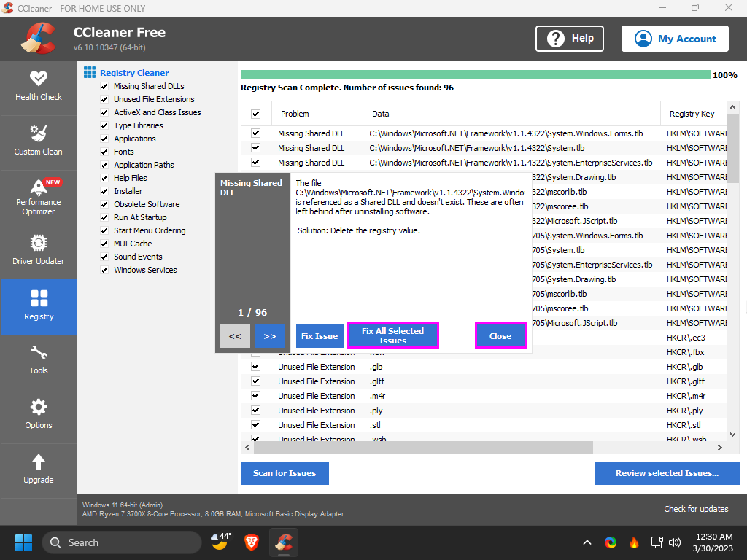Uncheck the System.Windows.Forms.tlb v1.1.4322 row

click(x=256, y=133)
